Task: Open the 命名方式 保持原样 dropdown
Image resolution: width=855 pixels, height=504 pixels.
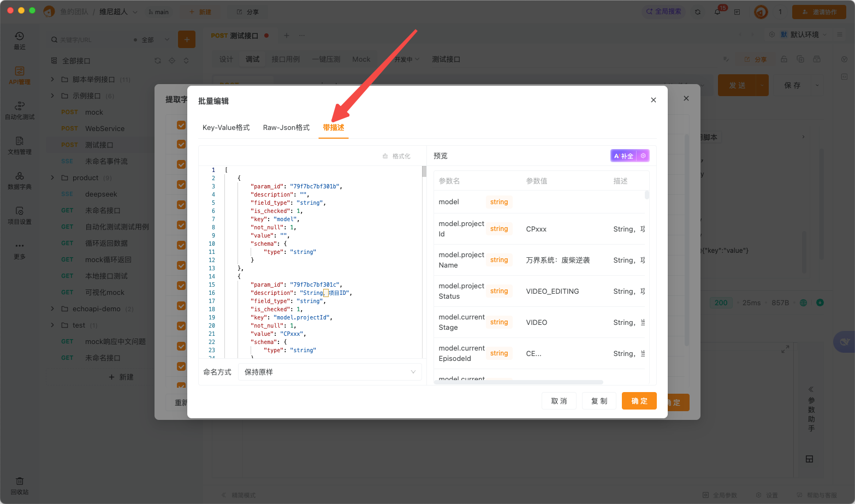Action: [x=330, y=372]
